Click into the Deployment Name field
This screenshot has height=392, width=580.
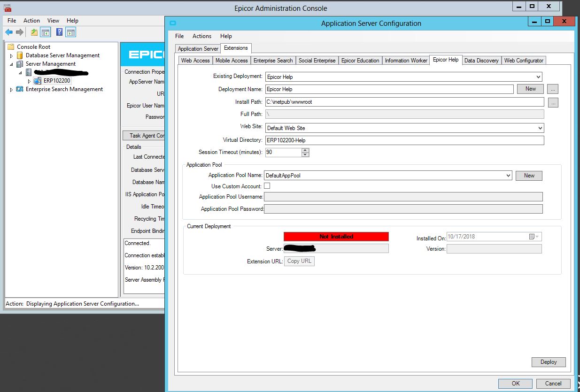tap(389, 89)
